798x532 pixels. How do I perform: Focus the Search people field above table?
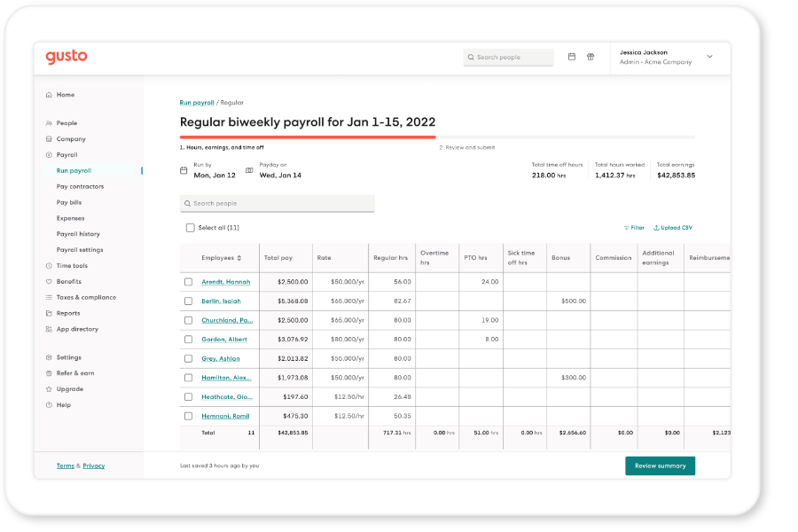pos(277,204)
